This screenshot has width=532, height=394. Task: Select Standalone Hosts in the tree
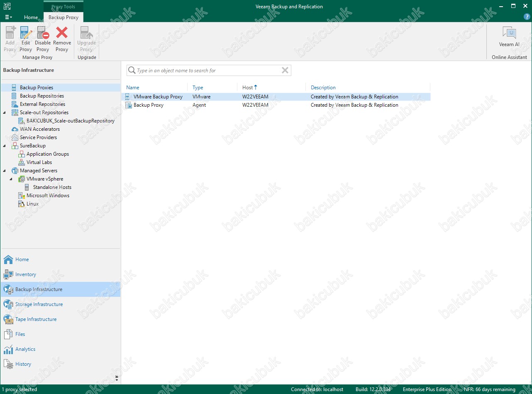coord(52,187)
